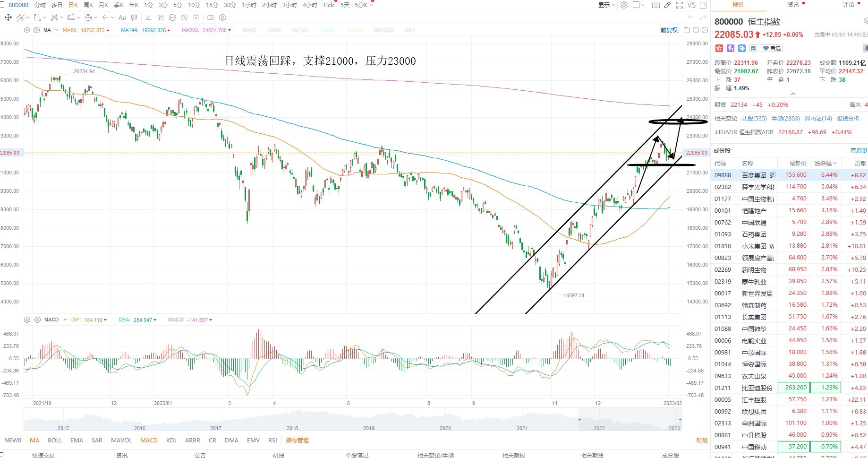Expand the MA indicator dropdown

point(57,30)
